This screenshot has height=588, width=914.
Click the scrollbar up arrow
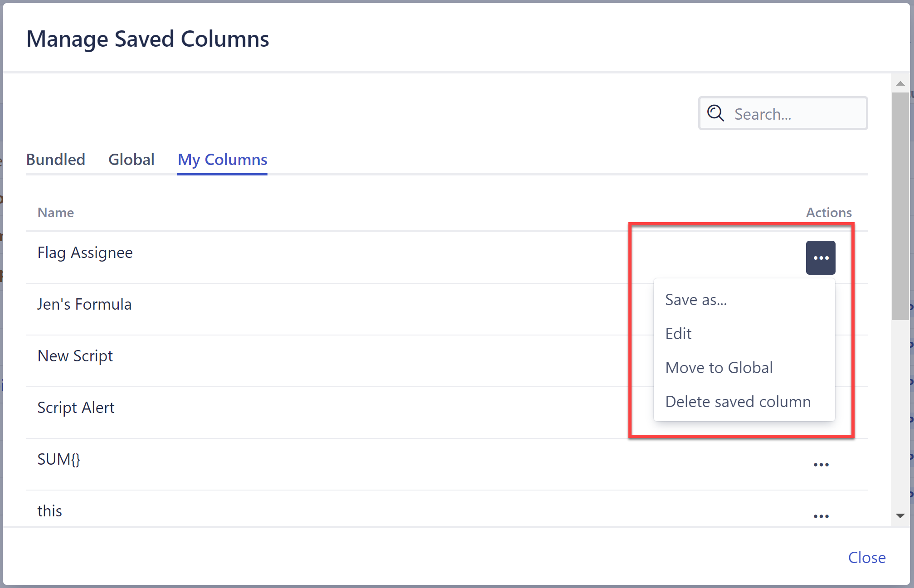click(x=899, y=83)
